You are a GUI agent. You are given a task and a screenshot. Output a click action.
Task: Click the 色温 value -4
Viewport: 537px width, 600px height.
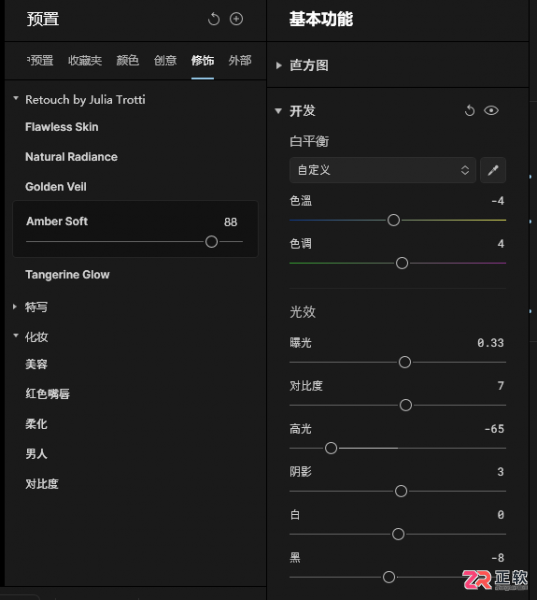click(498, 201)
